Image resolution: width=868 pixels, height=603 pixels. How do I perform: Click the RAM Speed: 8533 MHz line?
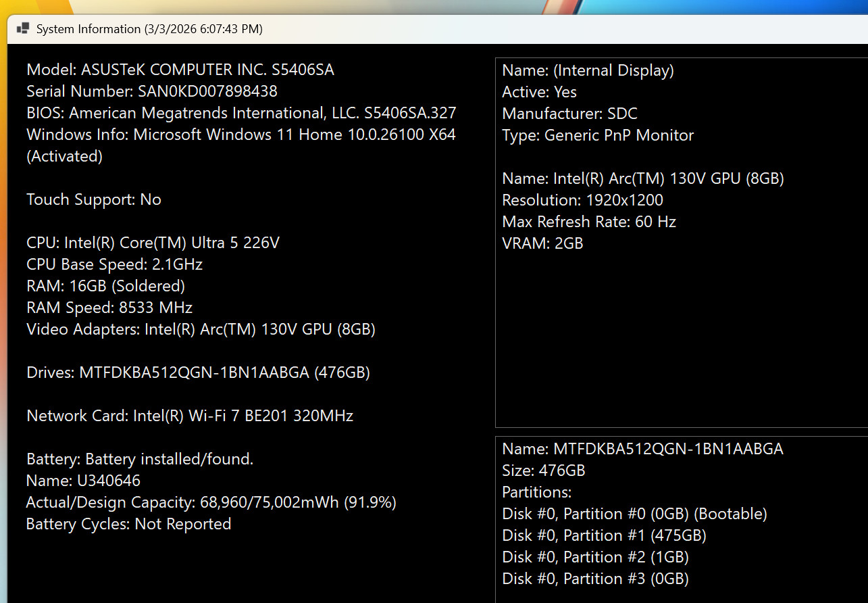point(109,308)
